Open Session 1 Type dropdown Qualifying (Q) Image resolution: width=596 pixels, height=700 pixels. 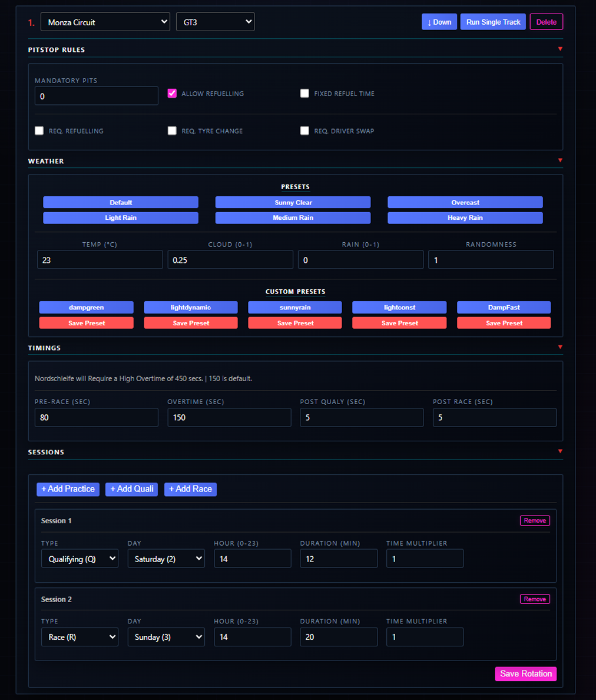(x=80, y=559)
